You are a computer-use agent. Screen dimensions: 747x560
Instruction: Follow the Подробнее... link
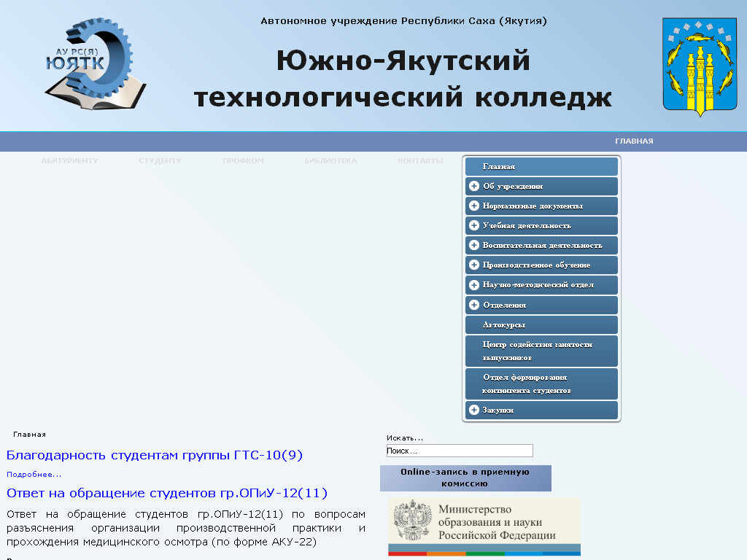[x=34, y=475]
